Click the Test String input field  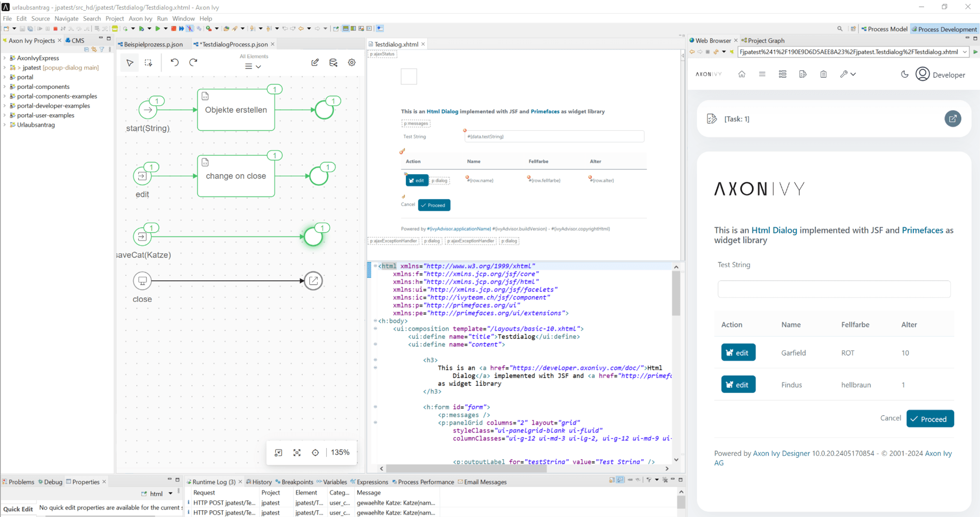click(x=833, y=289)
